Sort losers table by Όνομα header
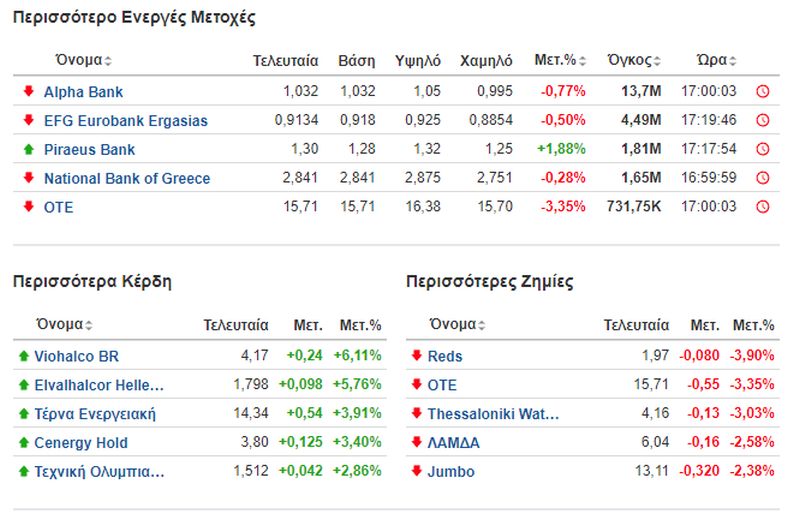 (458, 325)
